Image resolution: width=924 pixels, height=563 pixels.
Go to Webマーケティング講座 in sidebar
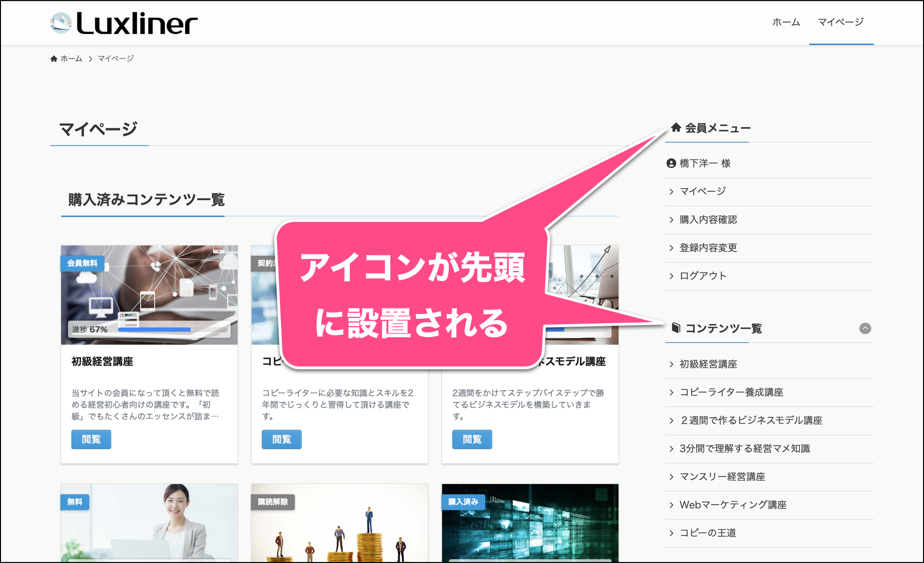(x=733, y=505)
